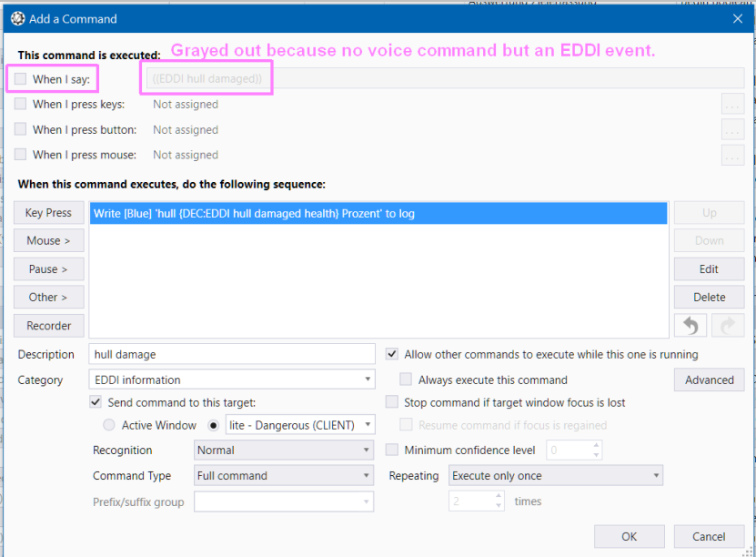Uncheck 'Allow other commands to execute' checkbox
Viewport: 756px width, 557px height.
pyautogui.click(x=392, y=354)
